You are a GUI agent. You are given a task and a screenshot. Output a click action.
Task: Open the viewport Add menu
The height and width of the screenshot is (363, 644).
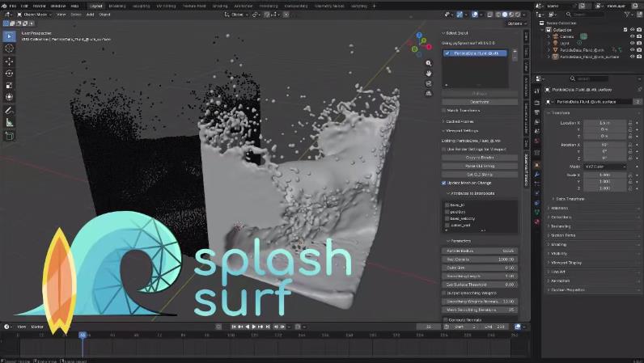coord(90,15)
